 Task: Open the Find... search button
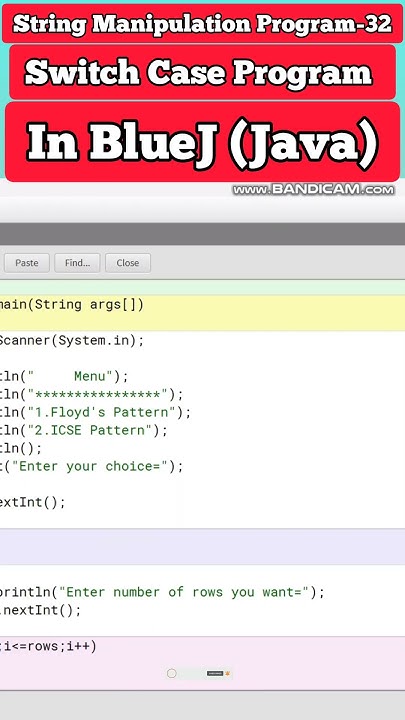coord(77,263)
